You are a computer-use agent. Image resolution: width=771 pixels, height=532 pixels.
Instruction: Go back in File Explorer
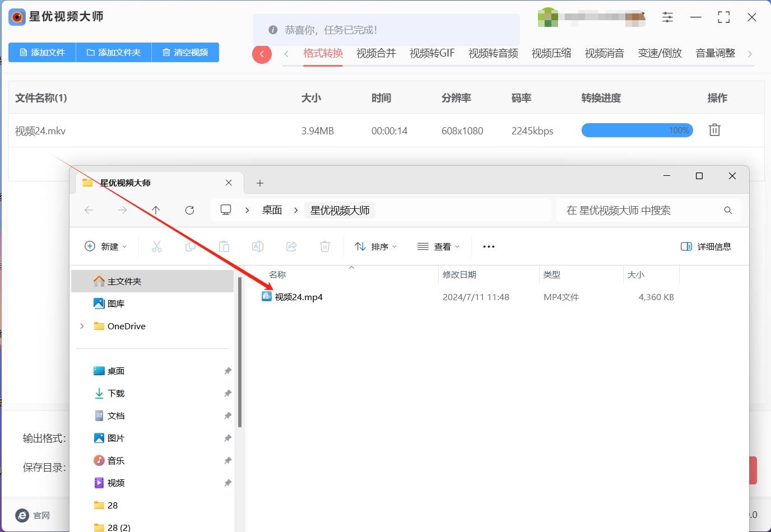point(89,210)
